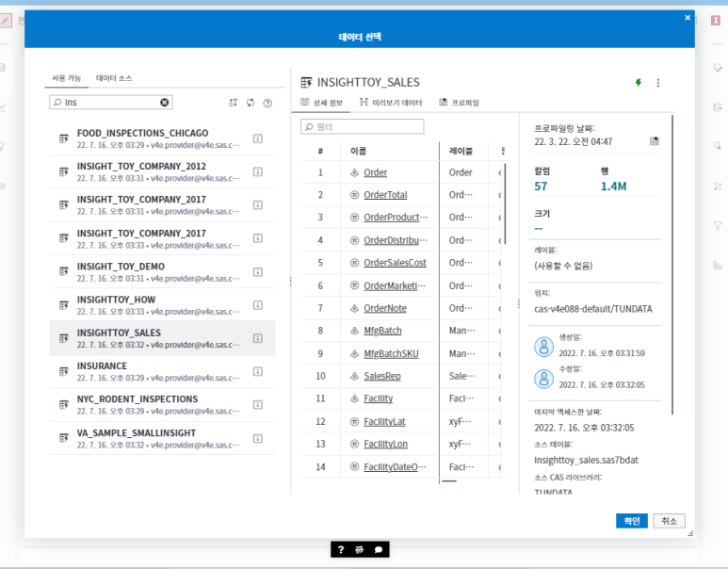Select FOOD_INSPECTIONS_CHICAGO table

point(162,138)
